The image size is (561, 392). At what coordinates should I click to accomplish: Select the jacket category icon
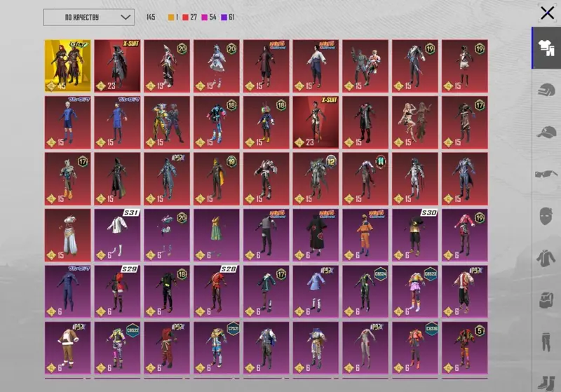click(546, 258)
